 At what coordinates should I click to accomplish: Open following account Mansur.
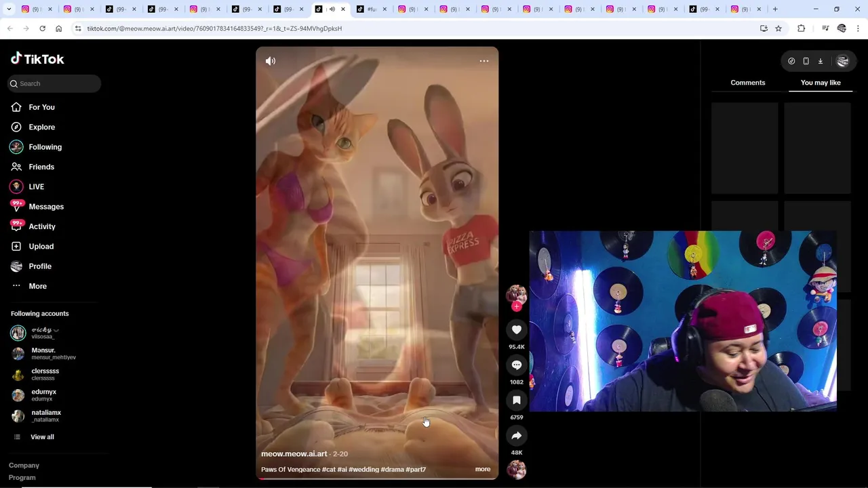(x=44, y=354)
